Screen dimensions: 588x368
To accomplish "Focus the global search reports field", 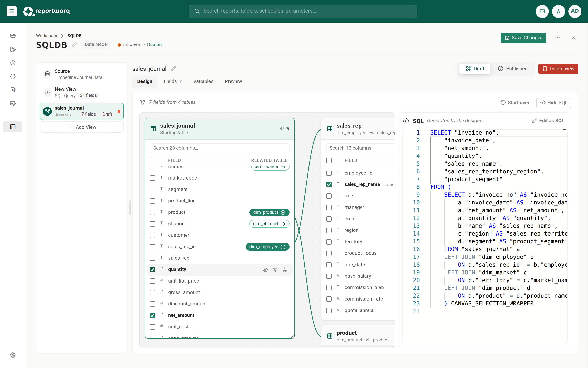I will [303, 11].
